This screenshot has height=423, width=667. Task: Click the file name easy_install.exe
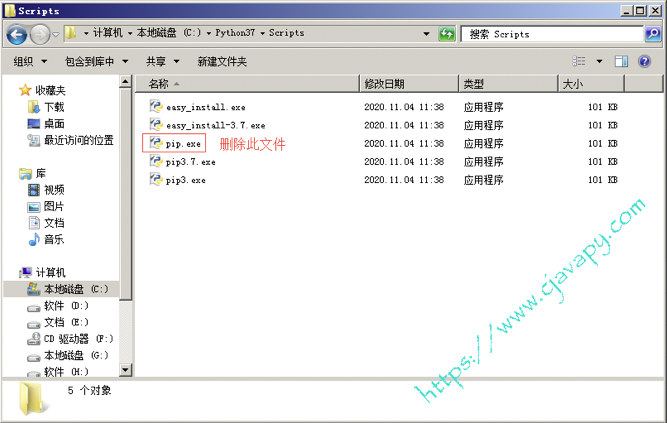click(x=205, y=107)
